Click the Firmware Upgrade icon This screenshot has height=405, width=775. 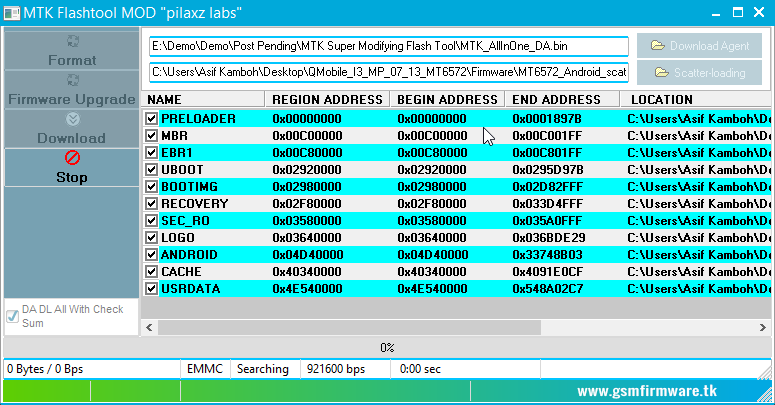tap(73, 80)
